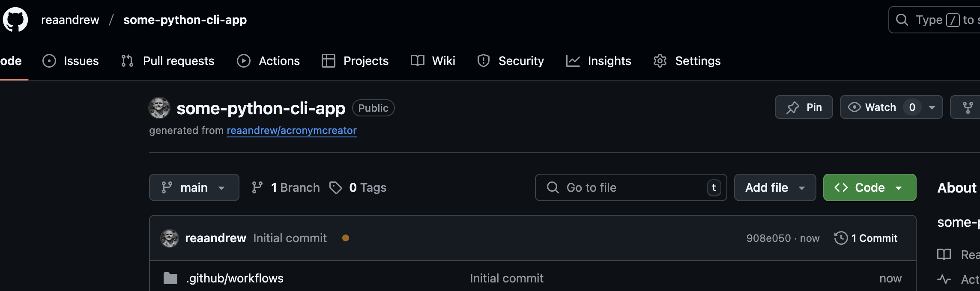Image resolution: width=980 pixels, height=291 pixels.
Task: Click the Insights tab graph icon
Action: [573, 61]
